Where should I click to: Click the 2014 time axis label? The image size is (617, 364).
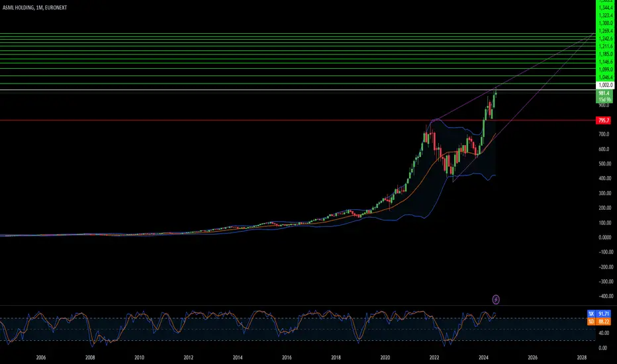click(238, 357)
